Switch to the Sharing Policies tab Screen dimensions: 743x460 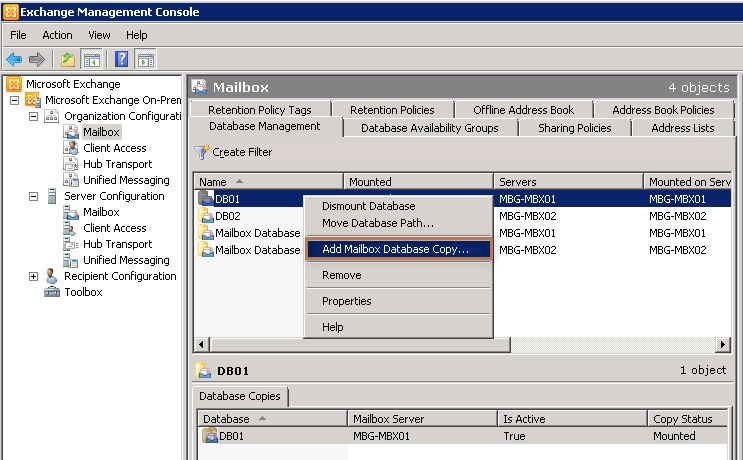[x=574, y=128]
